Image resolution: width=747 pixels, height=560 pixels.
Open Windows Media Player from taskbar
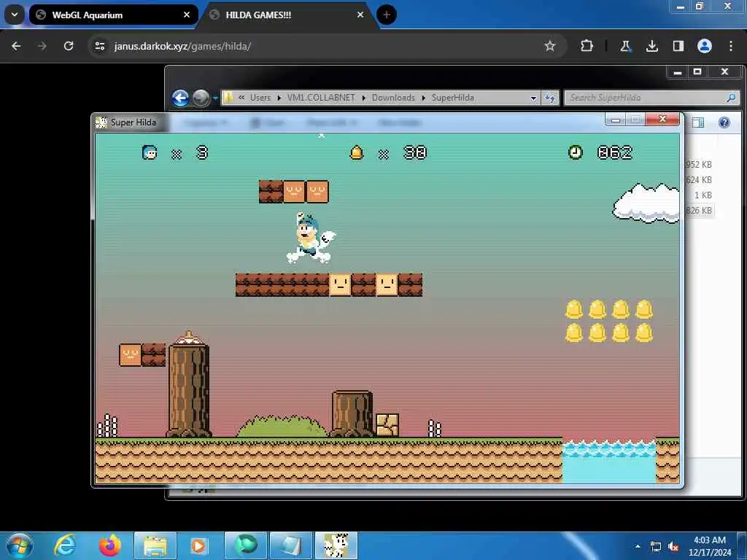click(199, 545)
